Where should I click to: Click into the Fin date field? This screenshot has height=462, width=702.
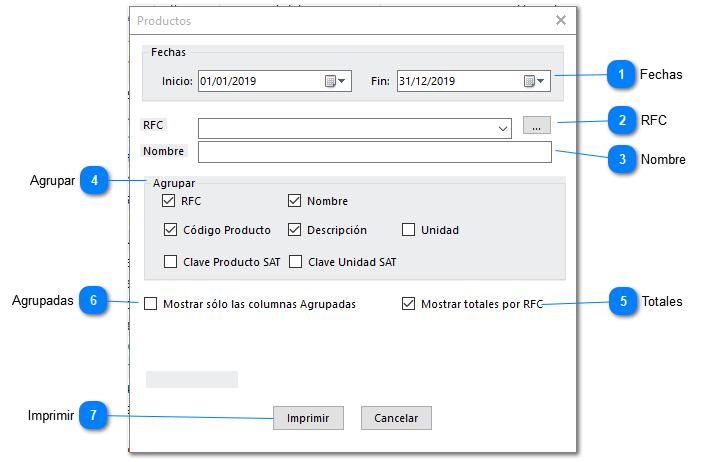point(456,81)
